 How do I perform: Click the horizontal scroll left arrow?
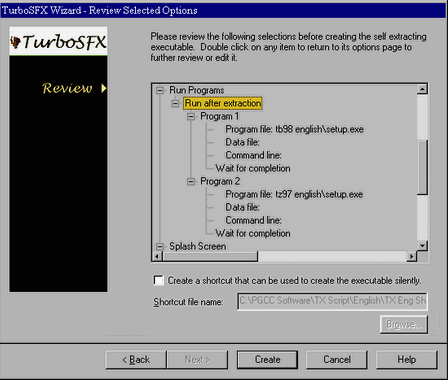click(x=158, y=256)
